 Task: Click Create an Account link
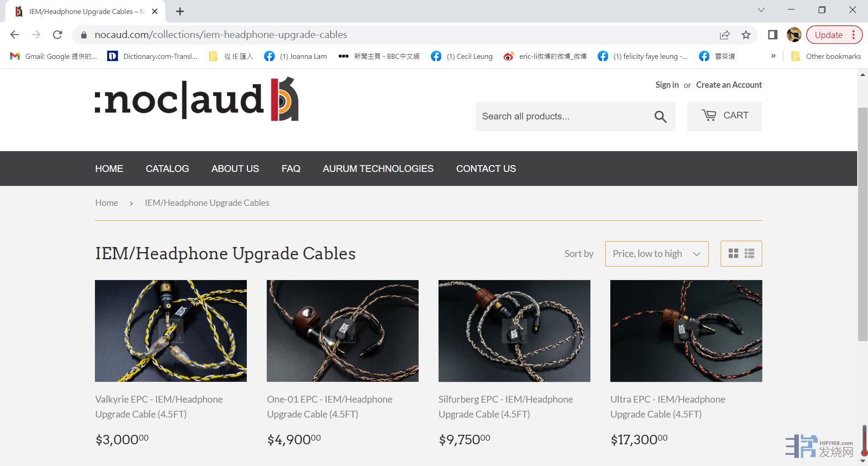coord(729,85)
